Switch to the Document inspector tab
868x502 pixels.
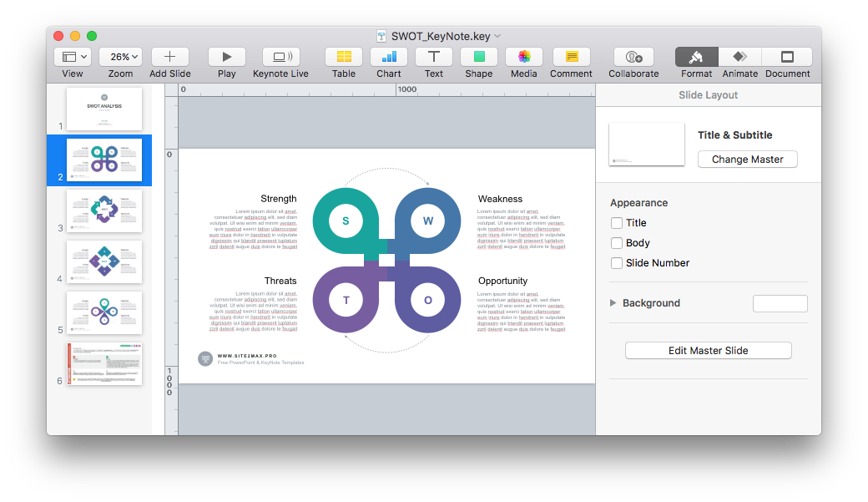pos(787,57)
